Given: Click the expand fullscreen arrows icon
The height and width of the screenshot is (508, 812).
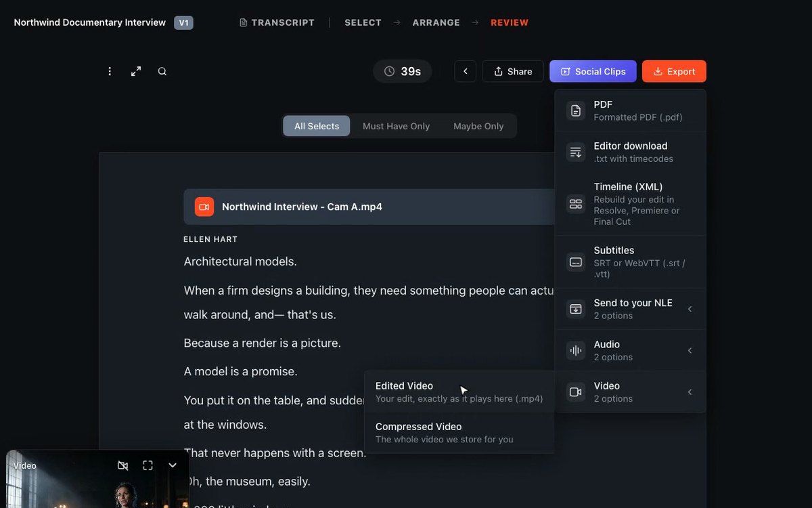Looking at the screenshot, I should tap(136, 71).
